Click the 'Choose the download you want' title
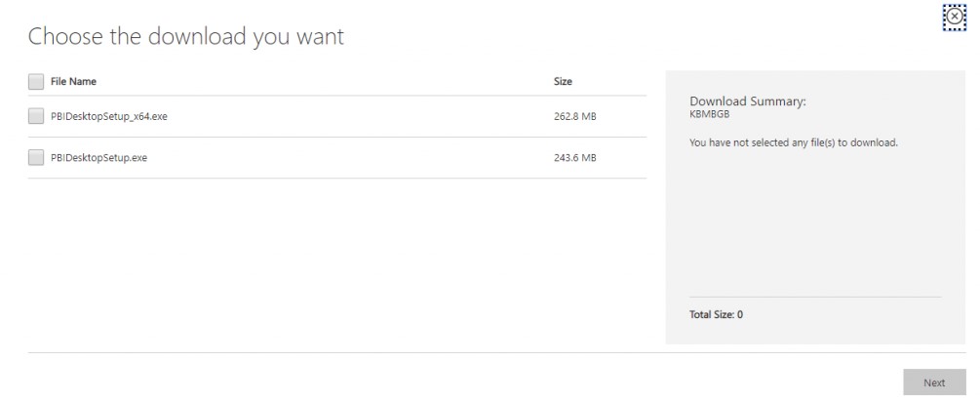 click(x=186, y=38)
